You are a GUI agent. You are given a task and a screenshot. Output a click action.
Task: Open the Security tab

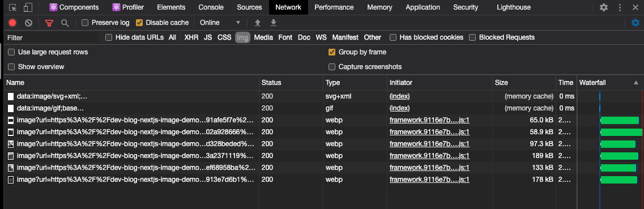tap(466, 7)
